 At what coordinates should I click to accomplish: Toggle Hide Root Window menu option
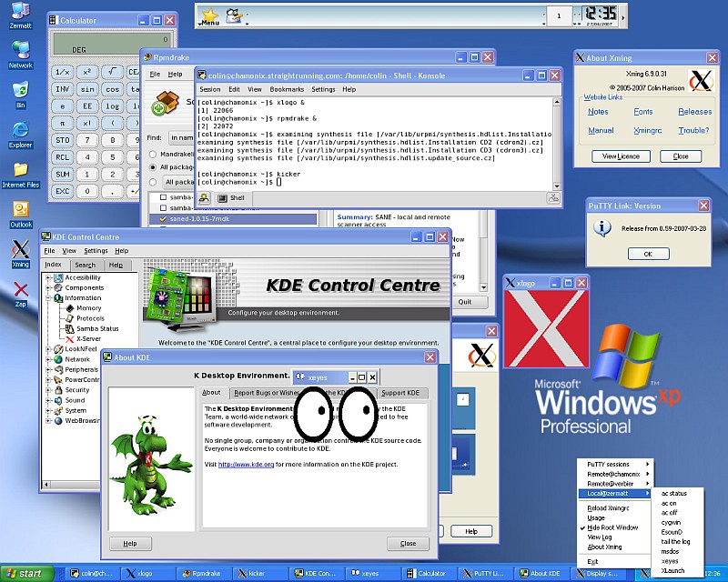(x=612, y=527)
